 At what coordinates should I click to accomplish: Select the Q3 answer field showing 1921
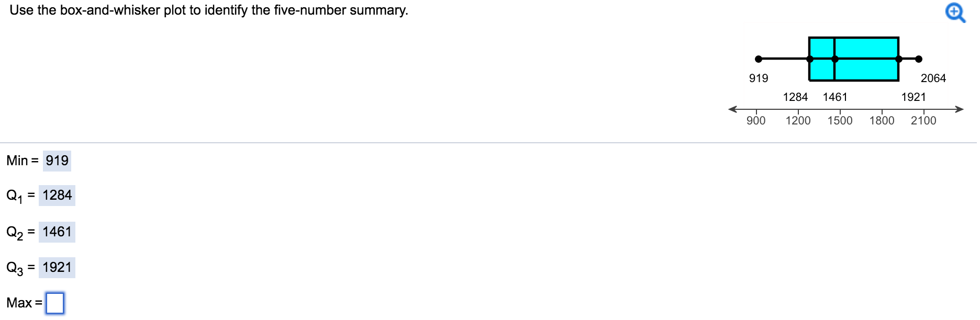pyautogui.click(x=57, y=268)
